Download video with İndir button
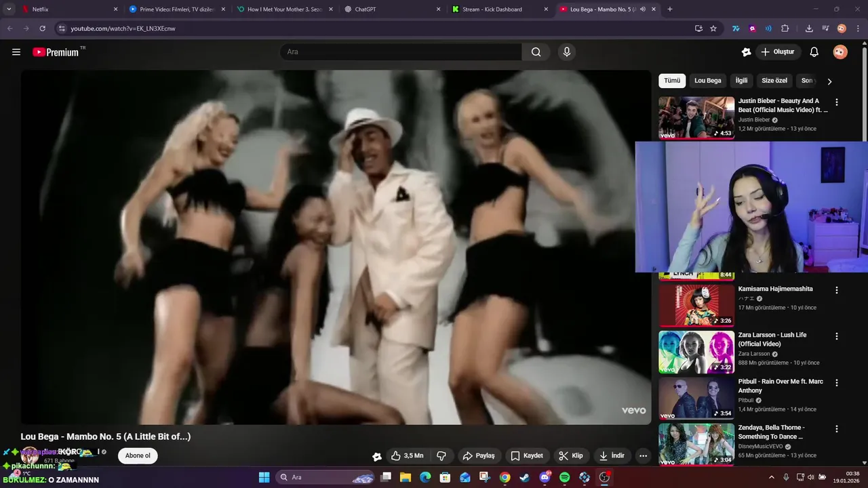 pos(612,455)
